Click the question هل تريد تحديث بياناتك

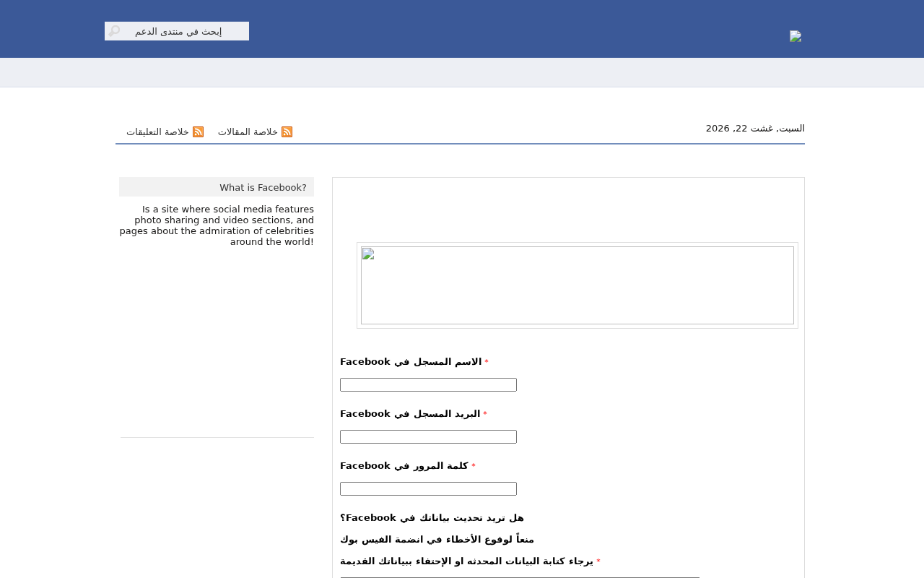[x=432, y=518]
